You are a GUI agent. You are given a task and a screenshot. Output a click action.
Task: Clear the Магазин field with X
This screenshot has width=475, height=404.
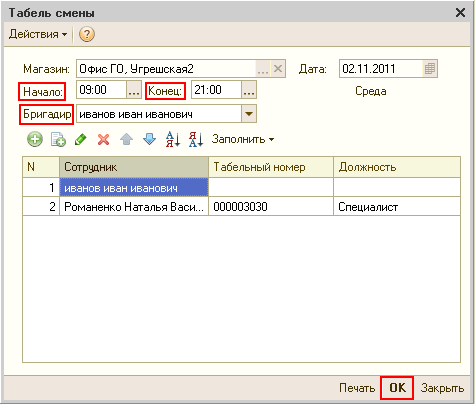point(278,69)
